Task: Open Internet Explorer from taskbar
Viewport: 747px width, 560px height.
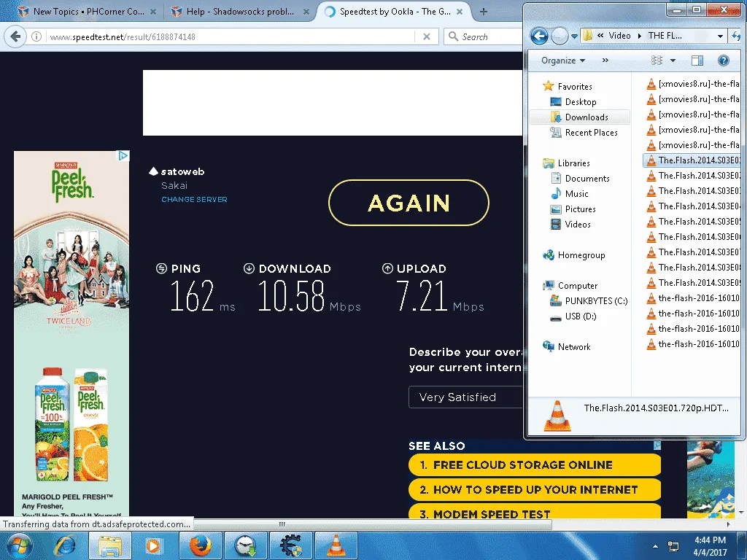Action: [x=65, y=545]
